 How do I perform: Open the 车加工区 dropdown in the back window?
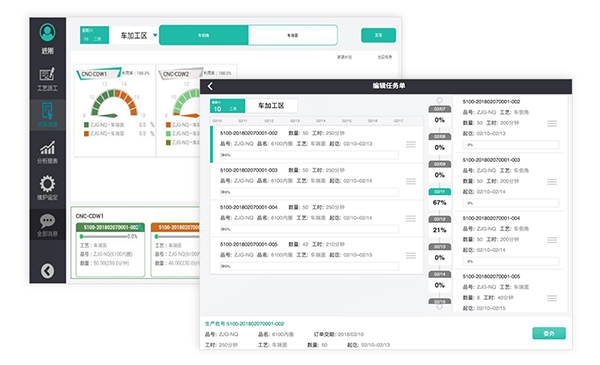click(155, 35)
